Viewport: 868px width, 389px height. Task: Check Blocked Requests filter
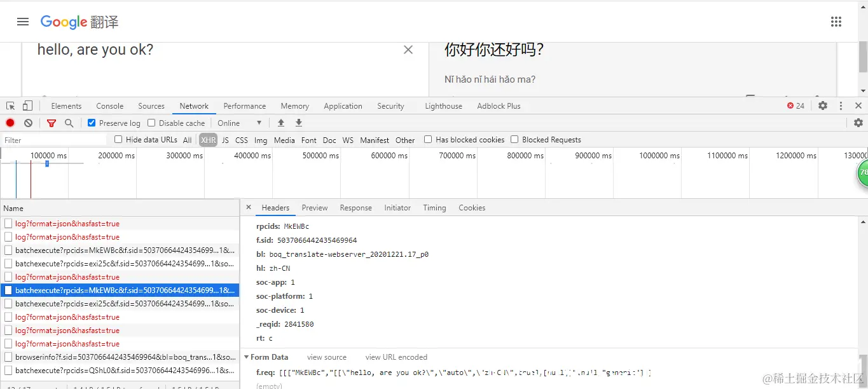point(514,139)
